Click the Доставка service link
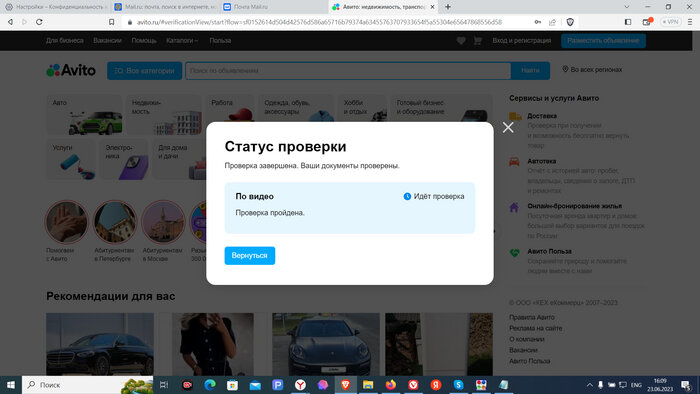The height and width of the screenshot is (394, 700). pos(542,116)
